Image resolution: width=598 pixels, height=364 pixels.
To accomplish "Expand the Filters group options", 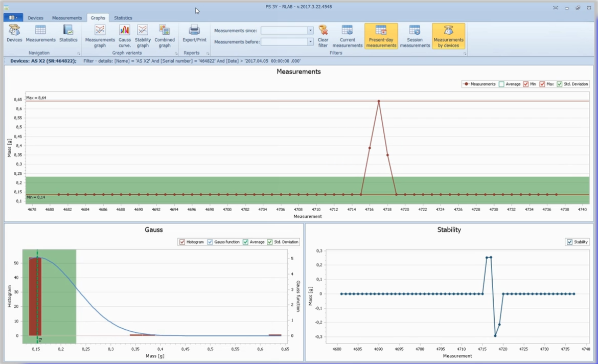I will pos(465,53).
